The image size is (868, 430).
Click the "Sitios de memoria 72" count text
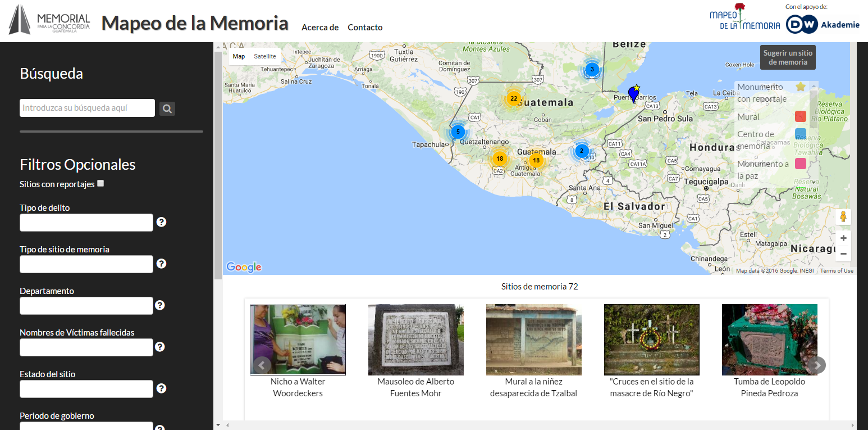(540, 287)
